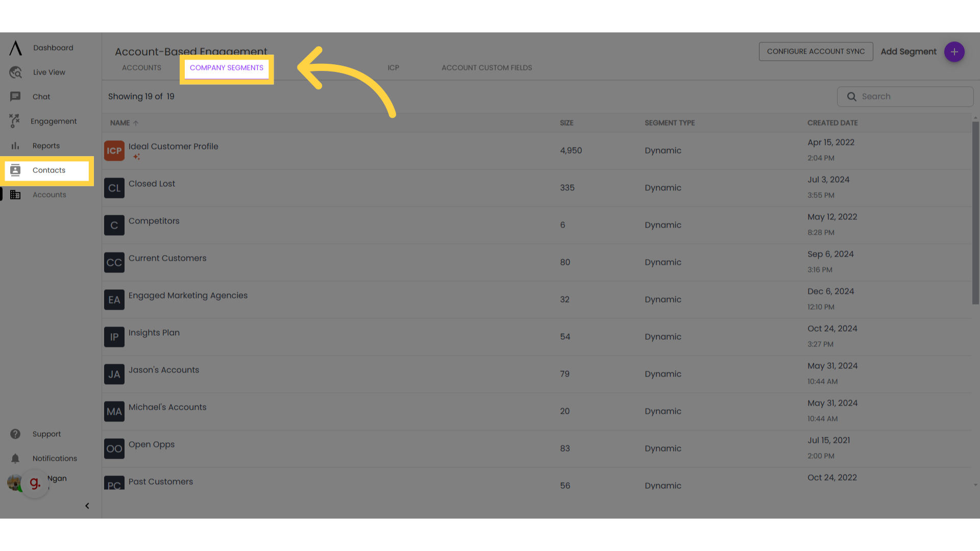The height and width of the screenshot is (551, 980).
Task: Open the Notifications bell icon
Action: click(x=15, y=458)
